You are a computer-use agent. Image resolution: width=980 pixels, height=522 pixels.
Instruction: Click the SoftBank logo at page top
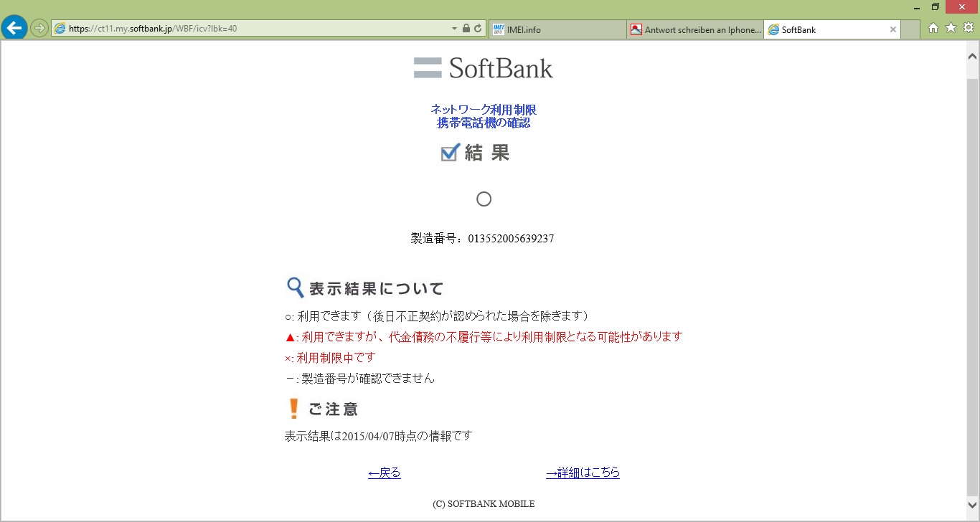[x=483, y=68]
